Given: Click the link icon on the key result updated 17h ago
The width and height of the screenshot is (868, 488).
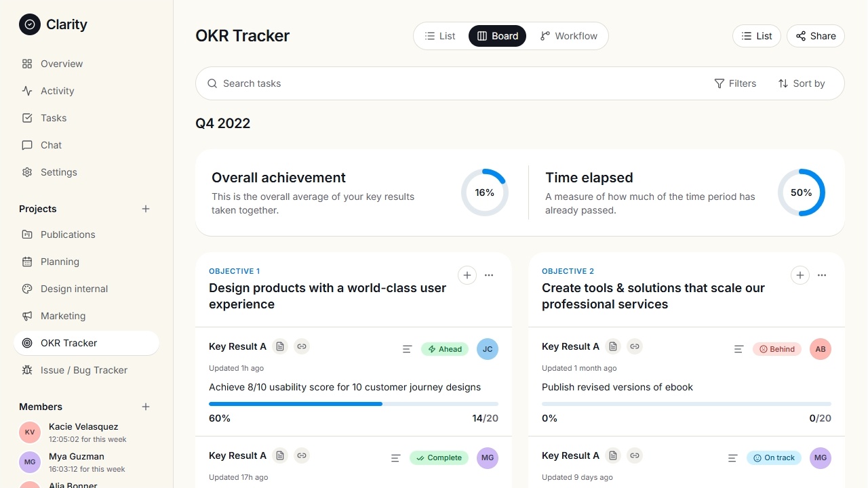Looking at the screenshot, I should pos(302,455).
